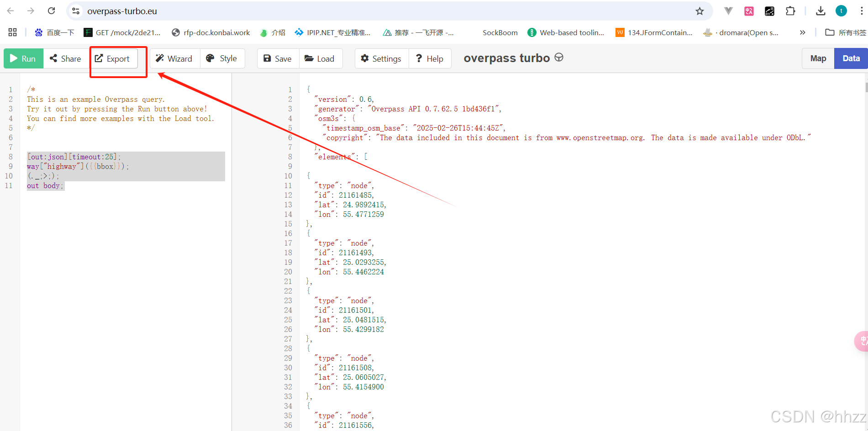Switch to the Data tab

point(851,58)
